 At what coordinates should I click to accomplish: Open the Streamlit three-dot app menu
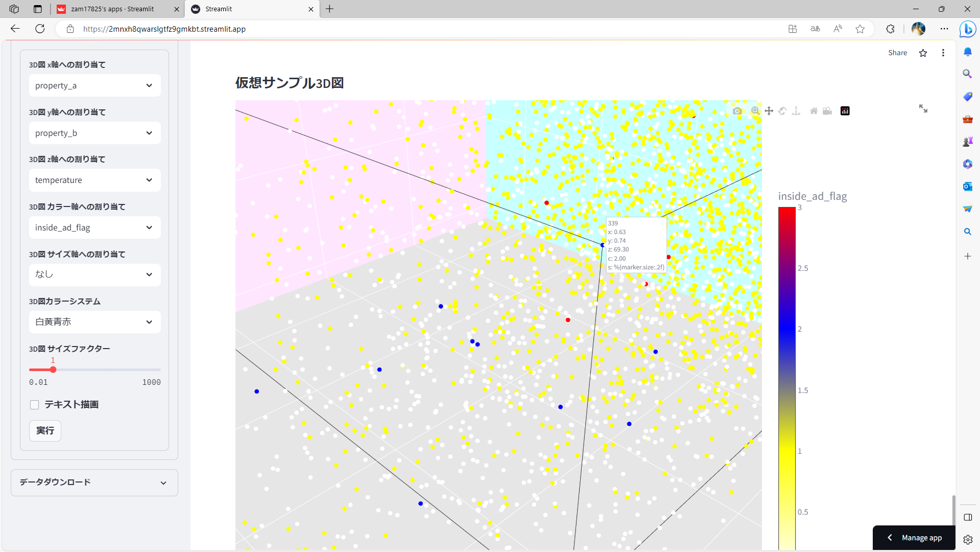(943, 53)
